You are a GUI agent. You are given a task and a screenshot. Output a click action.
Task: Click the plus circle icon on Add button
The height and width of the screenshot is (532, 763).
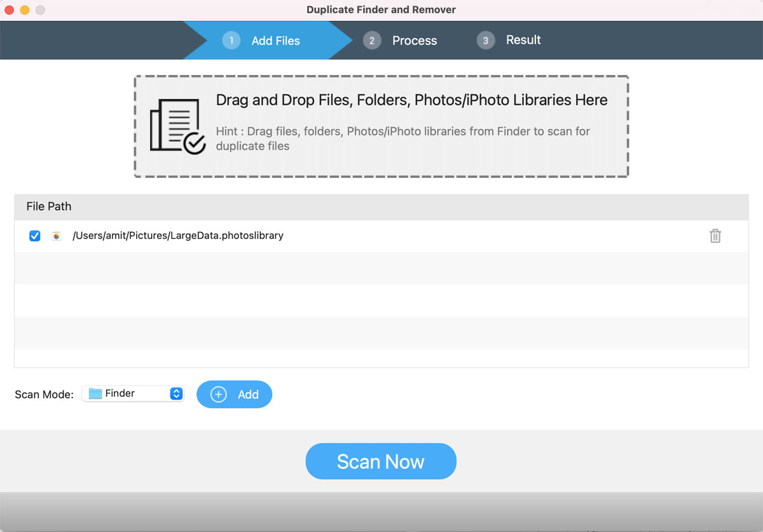click(x=218, y=395)
